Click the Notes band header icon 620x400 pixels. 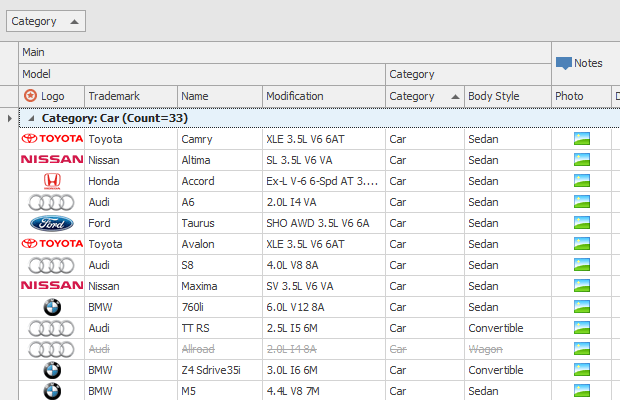564,63
